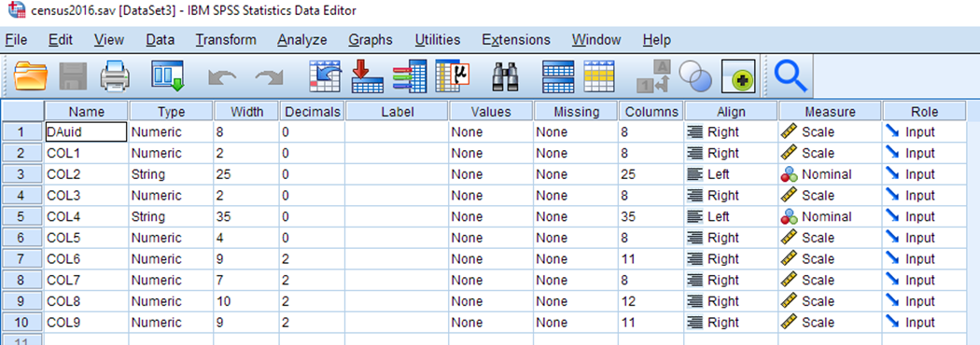Click the Decimals column header
Viewport: 980px width, 345px height.
(312, 112)
